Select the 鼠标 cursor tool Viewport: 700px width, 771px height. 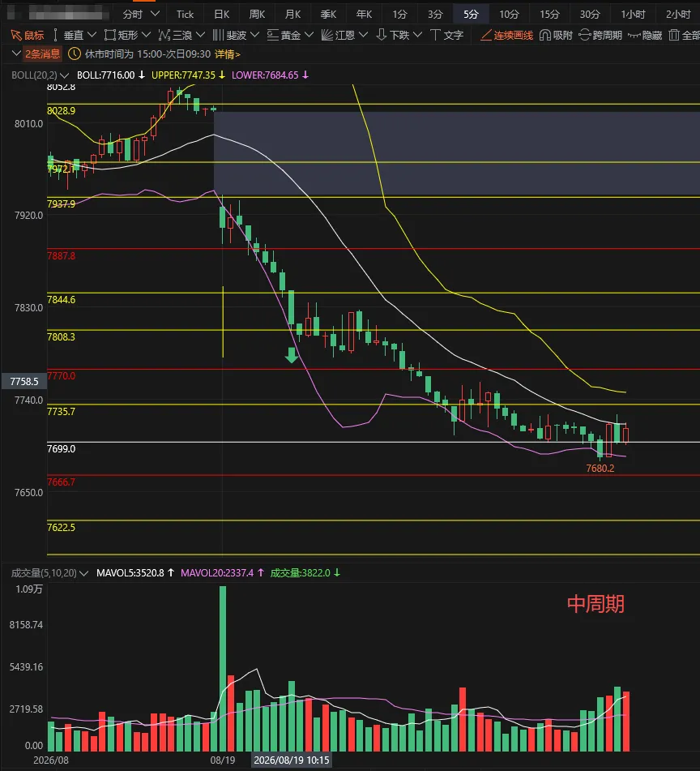click(28, 36)
